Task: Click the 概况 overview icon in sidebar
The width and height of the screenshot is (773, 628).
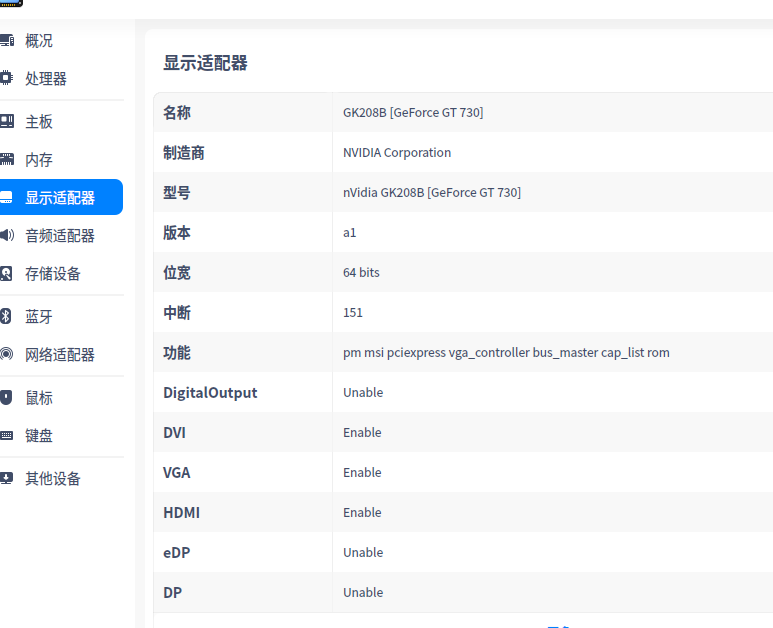Action: click(7, 40)
